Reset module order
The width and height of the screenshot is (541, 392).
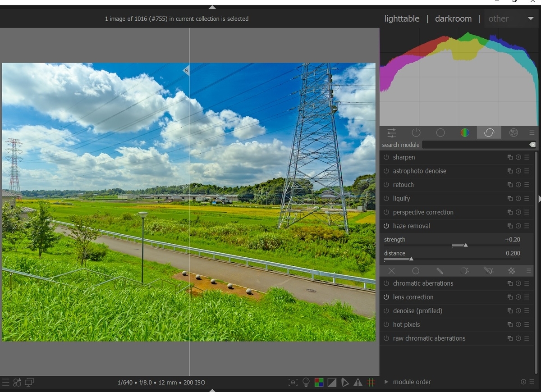click(x=523, y=382)
